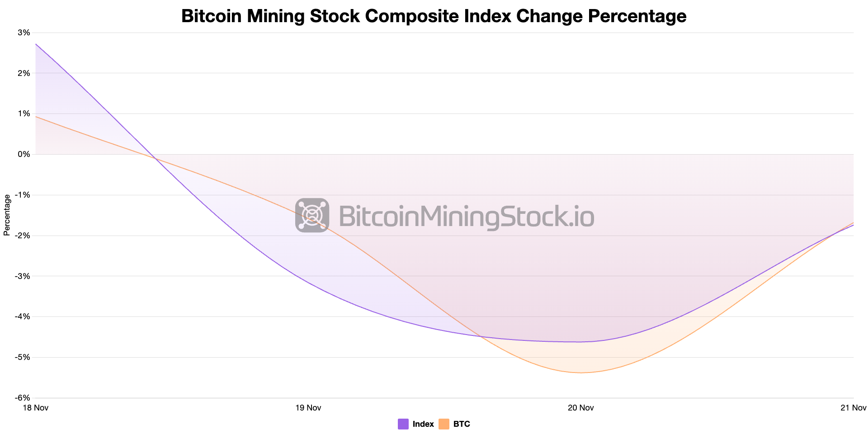Open the BitcoinMiningStock.io watermark text

[x=466, y=216]
